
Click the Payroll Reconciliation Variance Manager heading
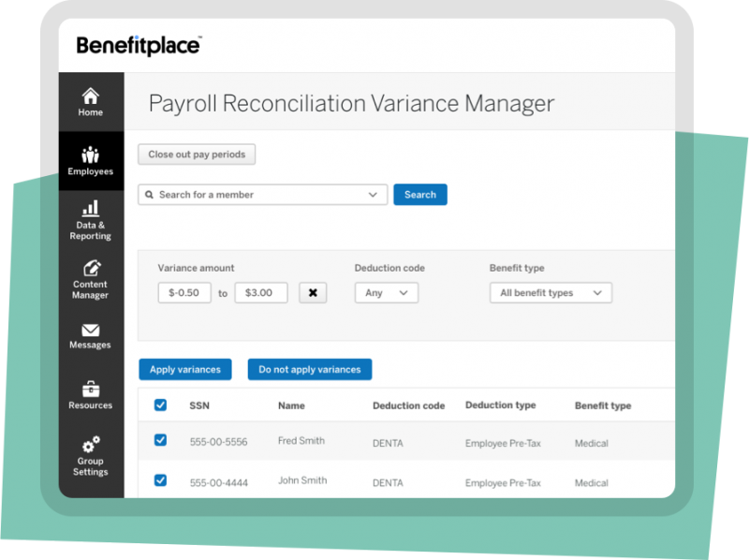pos(352,103)
